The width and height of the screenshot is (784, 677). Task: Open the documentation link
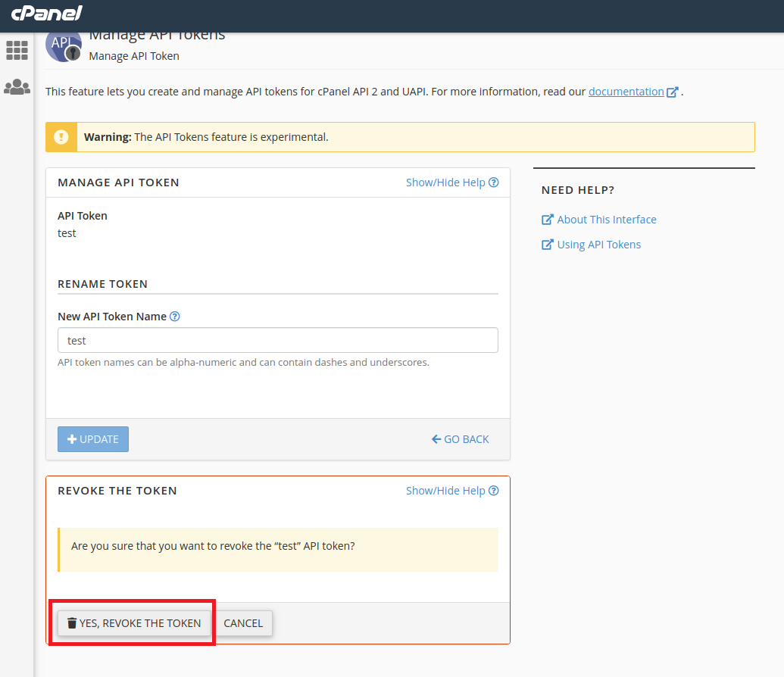(x=626, y=91)
